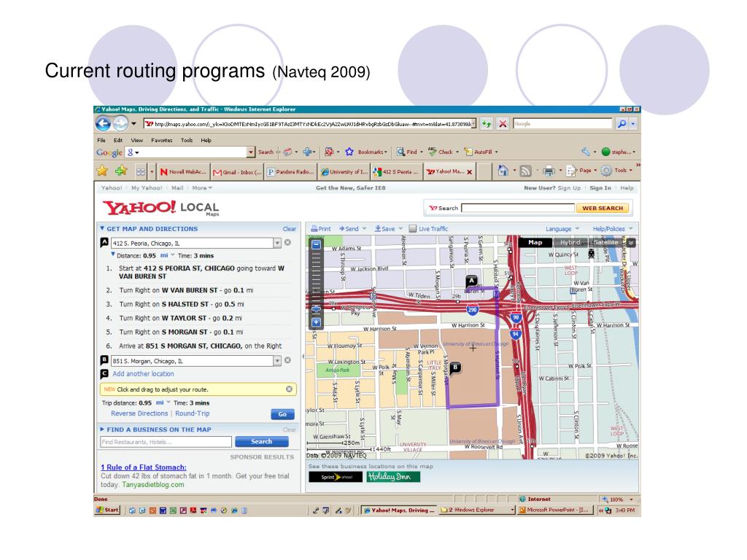Enable the Live Traffic checkbox
Viewport: 747px width, 560px height.
coord(413,228)
